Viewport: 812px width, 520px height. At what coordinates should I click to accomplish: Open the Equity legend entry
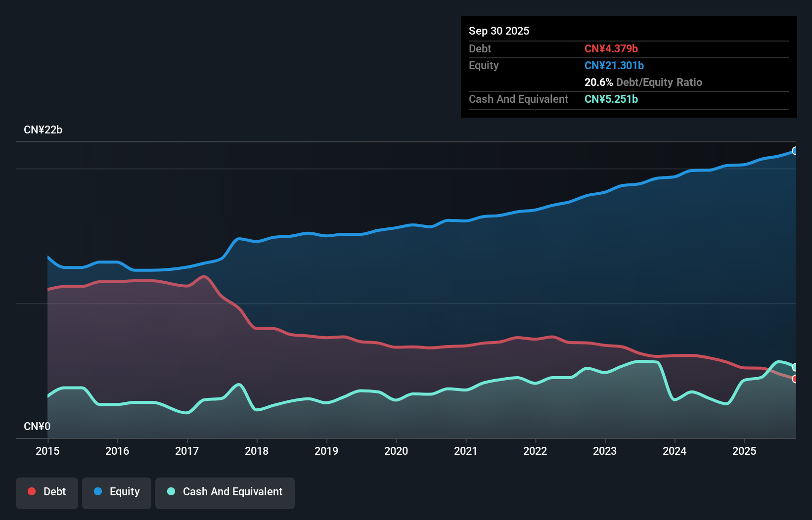(x=116, y=492)
